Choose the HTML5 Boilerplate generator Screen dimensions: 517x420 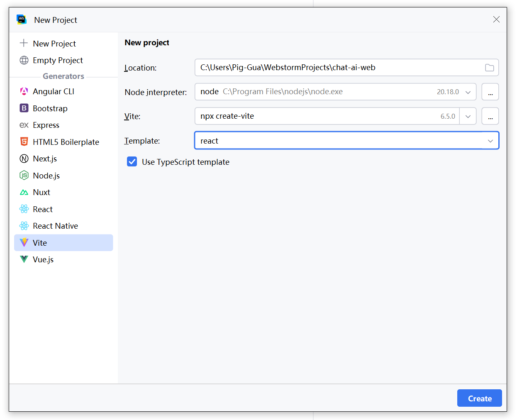click(63, 142)
